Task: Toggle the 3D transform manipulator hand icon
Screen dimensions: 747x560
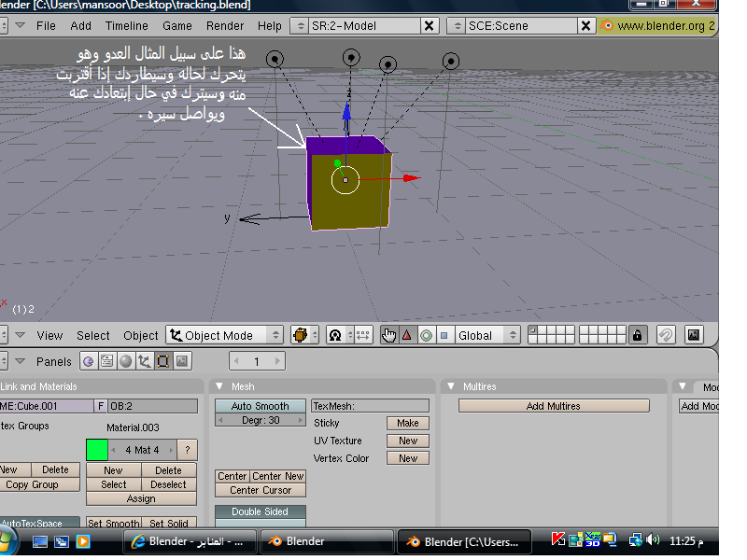Action: pos(388,335)
